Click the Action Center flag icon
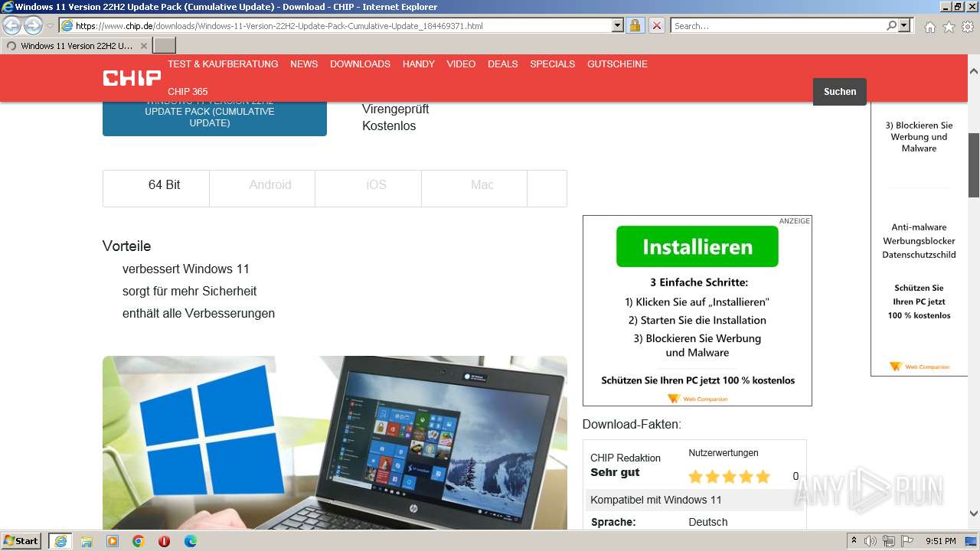 907,541
